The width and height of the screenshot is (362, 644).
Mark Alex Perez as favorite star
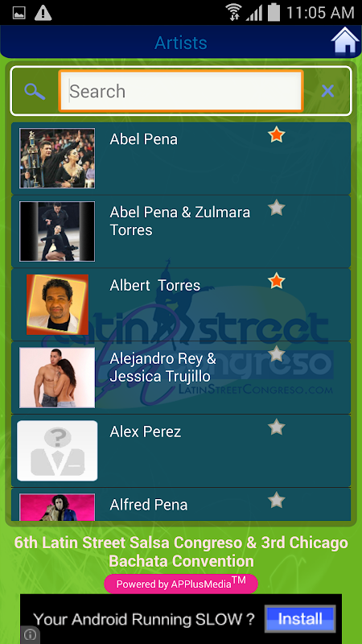pos(277,427)
